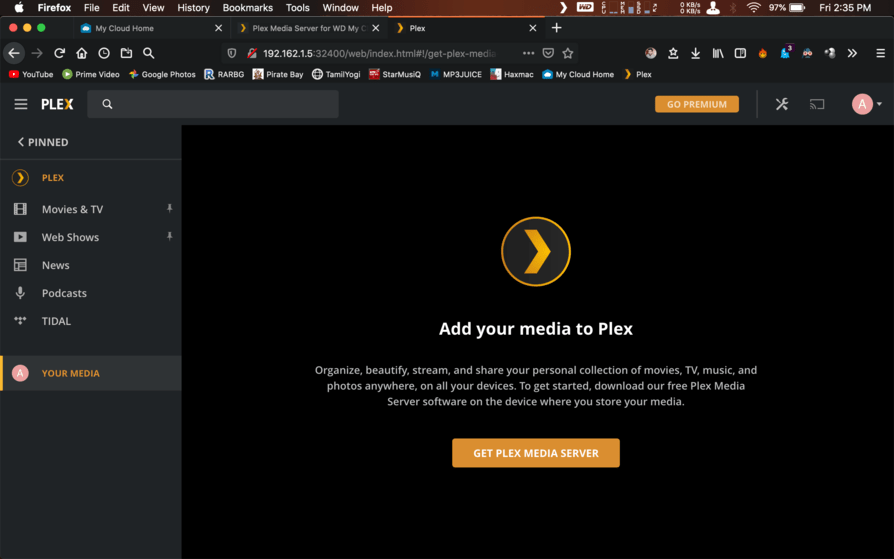This screenshot has height=559, width=894.
Task: Bookmark this page with star
Action: click(568, 53)
